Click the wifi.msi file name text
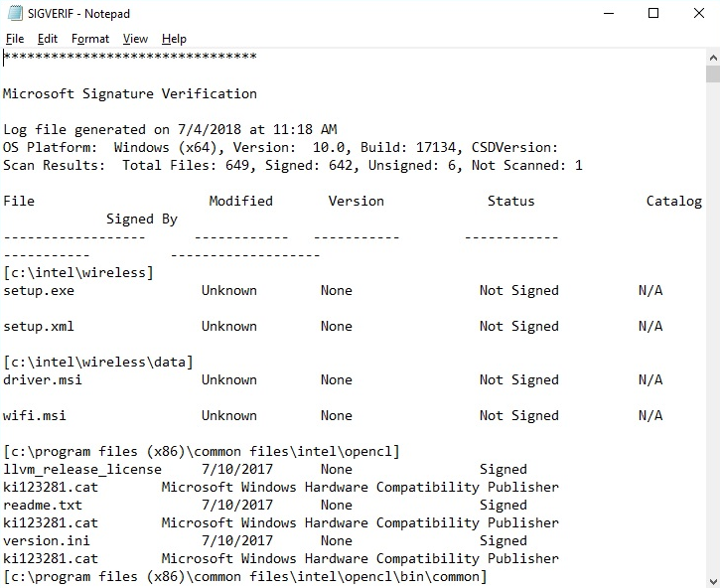Viewport: 720px width, 588px height. point(35,416)
